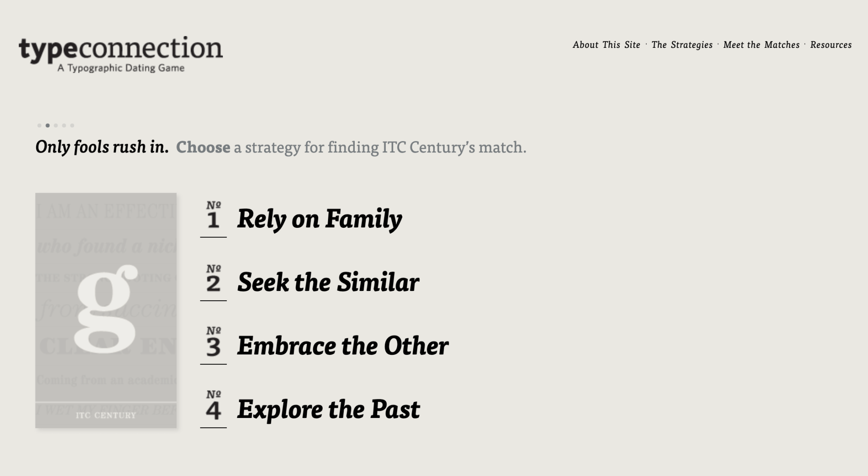Click the No. 4 number badge
Image resolution: width=868 pixels, height=476 pixels.
click(x=213, y=407)
